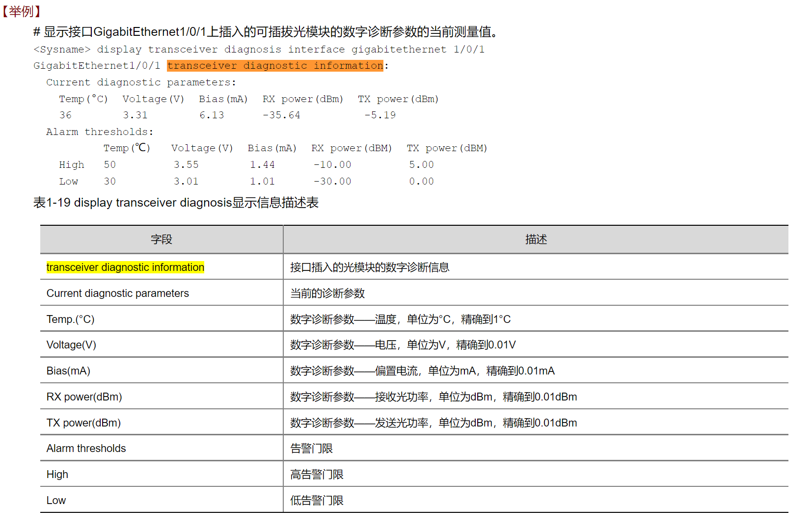Click the current Bias value 6.13
Viewport: 812px width, 532px height.
click(212, 115)
